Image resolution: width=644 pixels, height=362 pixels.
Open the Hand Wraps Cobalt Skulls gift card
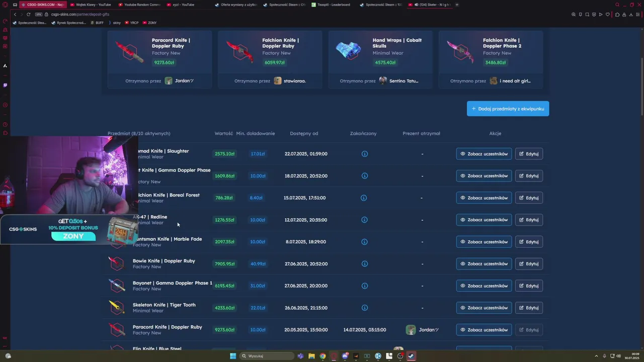click(x=380, y=59)
